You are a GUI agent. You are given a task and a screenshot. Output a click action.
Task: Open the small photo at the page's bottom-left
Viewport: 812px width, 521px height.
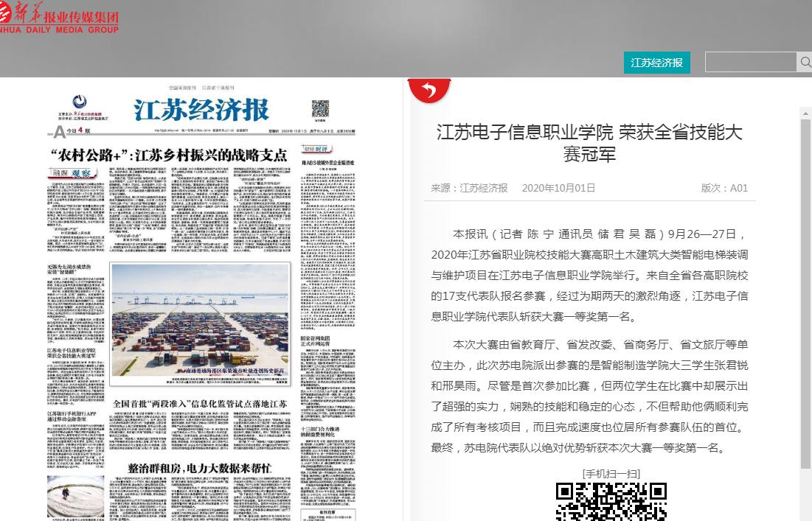coord(76,497)
